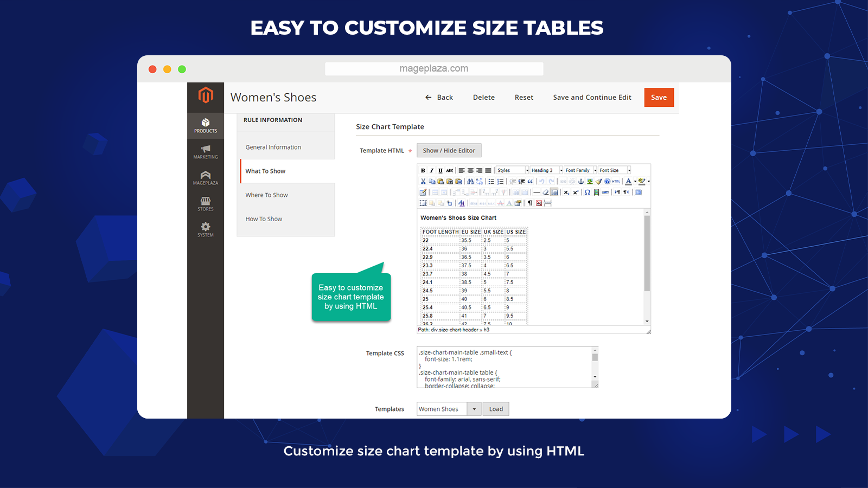This screenshot has height=488, width=868.
Task: Insert special character using Omega icon
Action: [x=588, y=192]
